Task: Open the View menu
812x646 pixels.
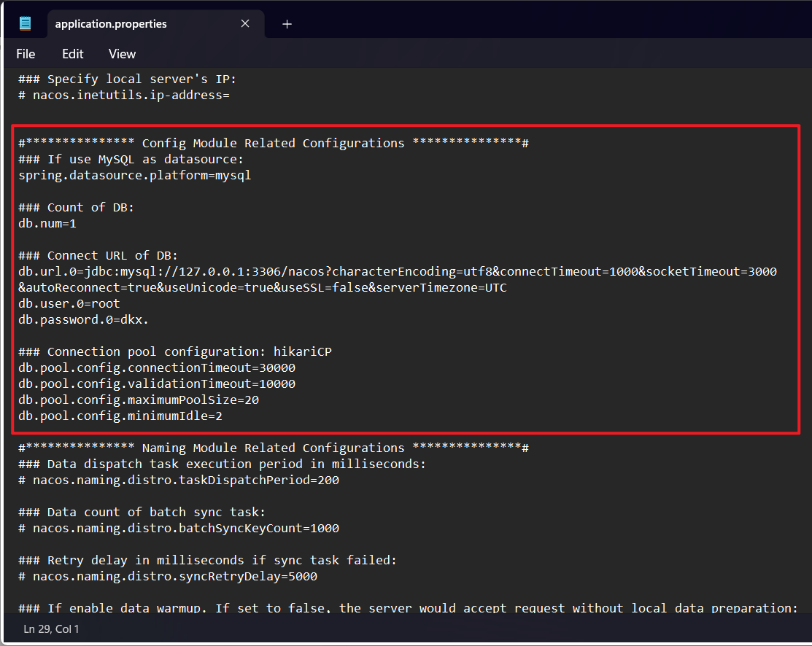Action: pos(123,54)
